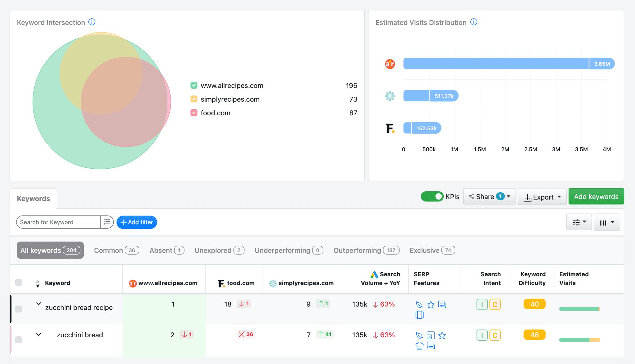Click the Add filter button

click(x=137, y=222)
